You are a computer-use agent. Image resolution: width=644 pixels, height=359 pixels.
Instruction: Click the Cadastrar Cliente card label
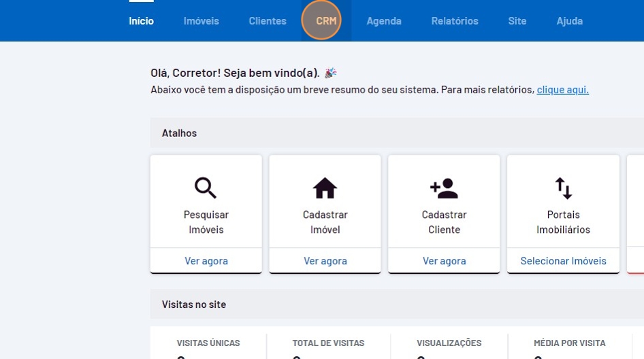tap(445, 222)
